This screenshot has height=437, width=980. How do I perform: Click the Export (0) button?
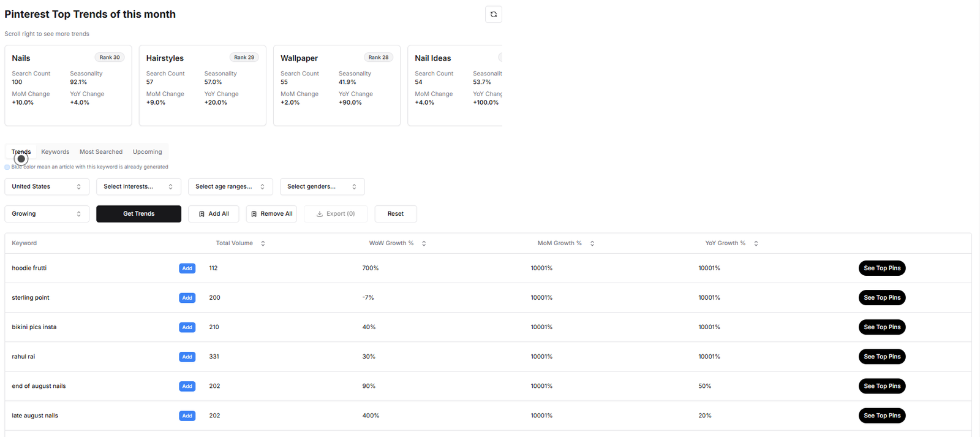pos(336,214)
